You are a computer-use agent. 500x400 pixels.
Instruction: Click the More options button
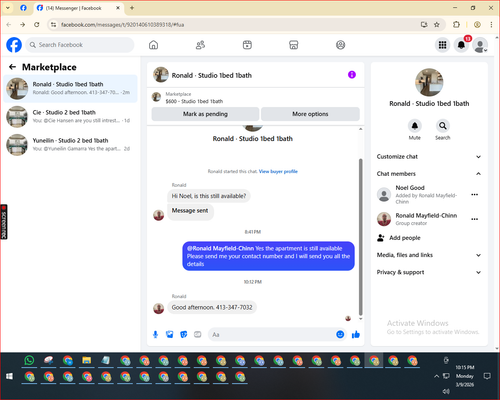click(x=310, y=114)
